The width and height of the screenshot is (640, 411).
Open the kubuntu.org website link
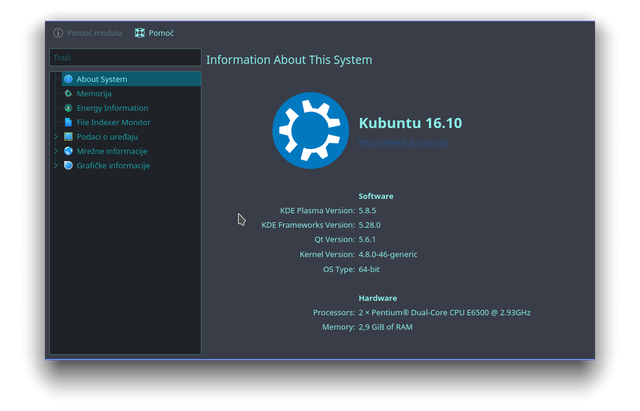click(403, 142)
